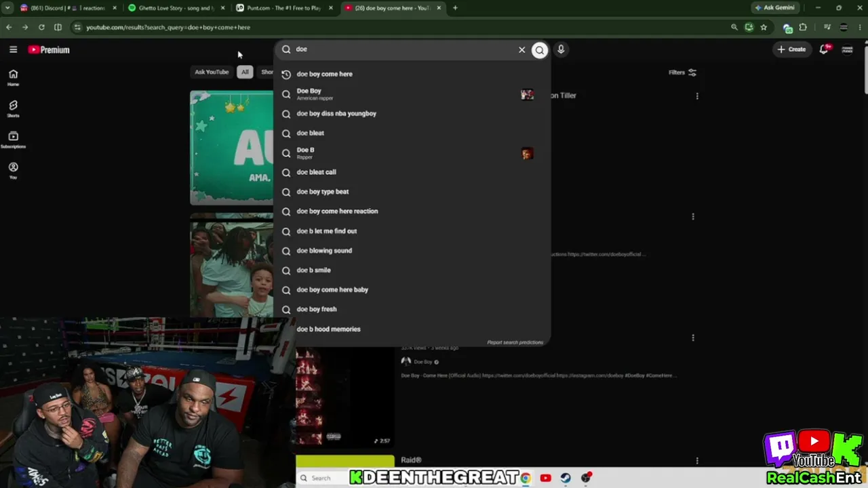Choose the 'Doe Boy American rapper' suggestion
The height and width of the screenshot is (488, 868).
(x=412, y=94)
